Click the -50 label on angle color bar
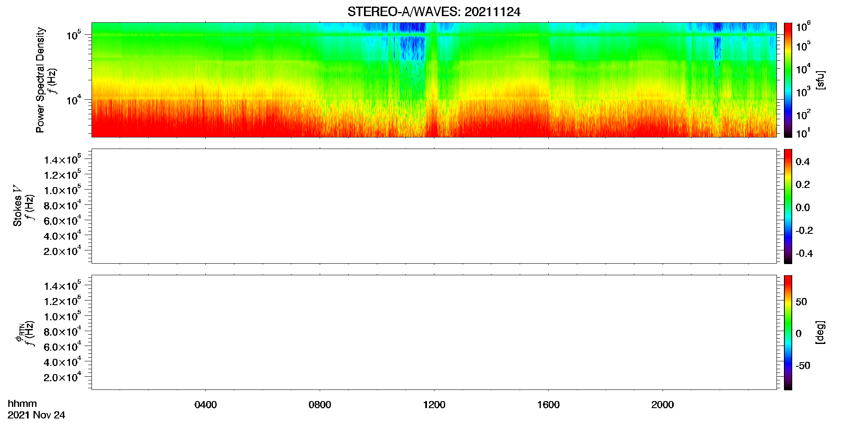868x447 pixels. [803, 366]
